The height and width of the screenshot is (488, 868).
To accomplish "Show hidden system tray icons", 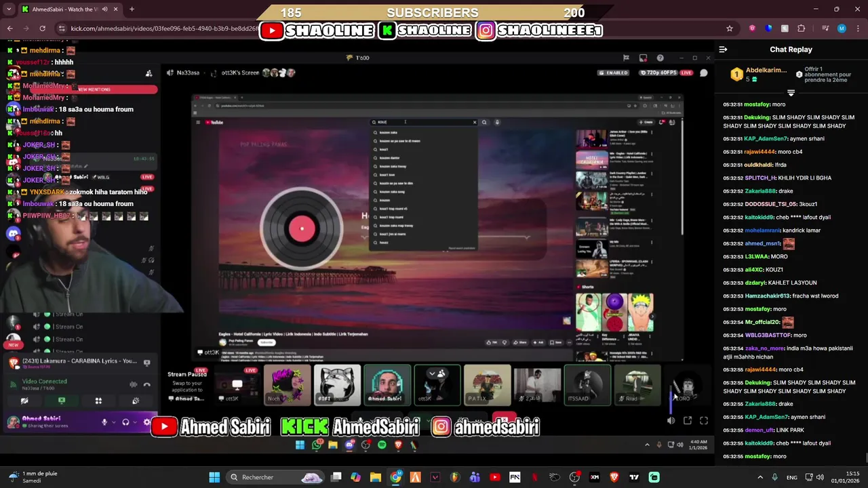I will [760, 477].
